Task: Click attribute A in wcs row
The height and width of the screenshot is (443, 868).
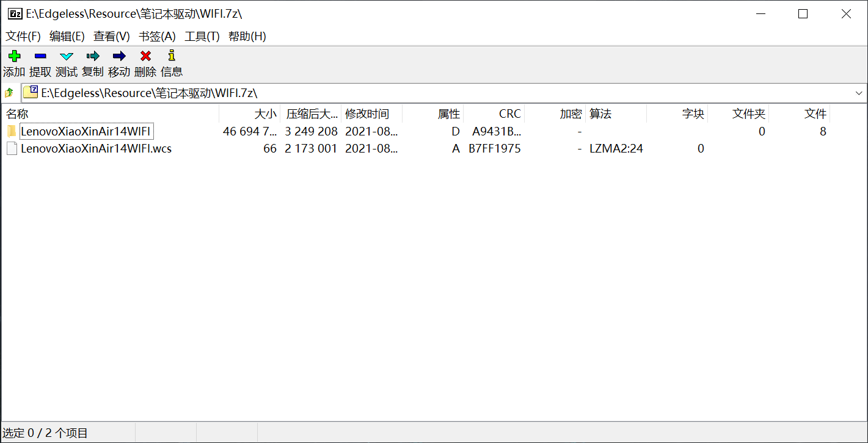Action: [x=456, y=148]
